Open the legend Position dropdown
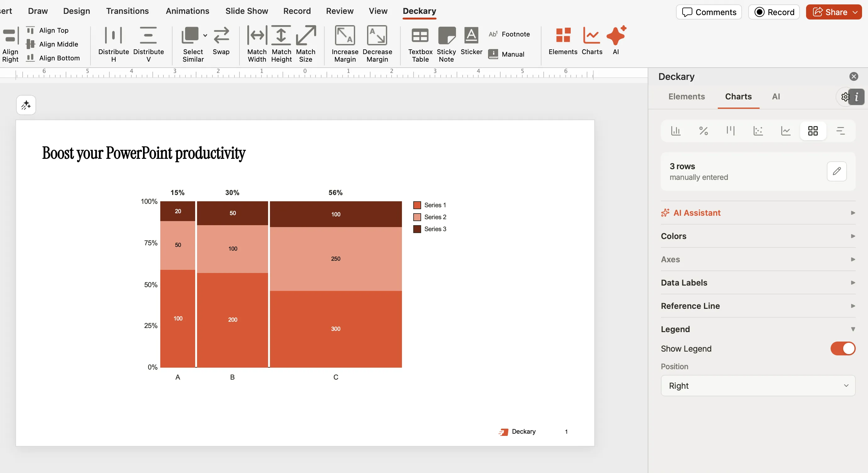Viewport: 868px width, 473px height. pos(757,385)
